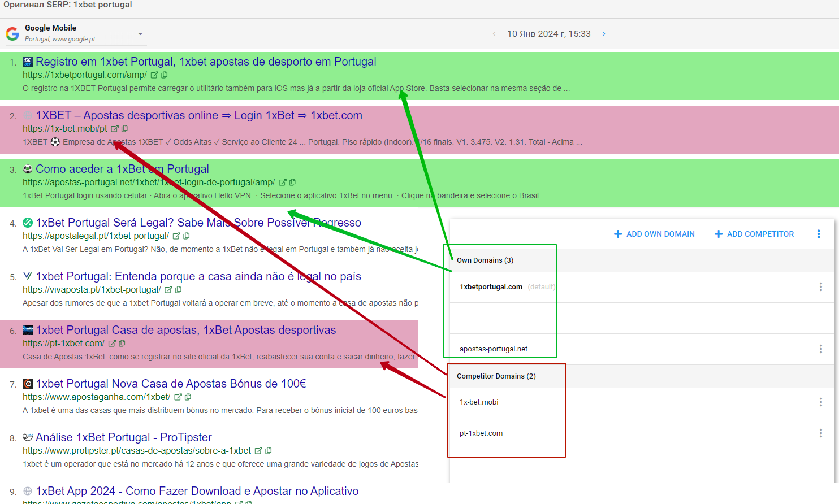This screenshot has height=504, width=839.
Task: Select competitor domain 1x-bet.mobi
Action: (x=479, y=402)
